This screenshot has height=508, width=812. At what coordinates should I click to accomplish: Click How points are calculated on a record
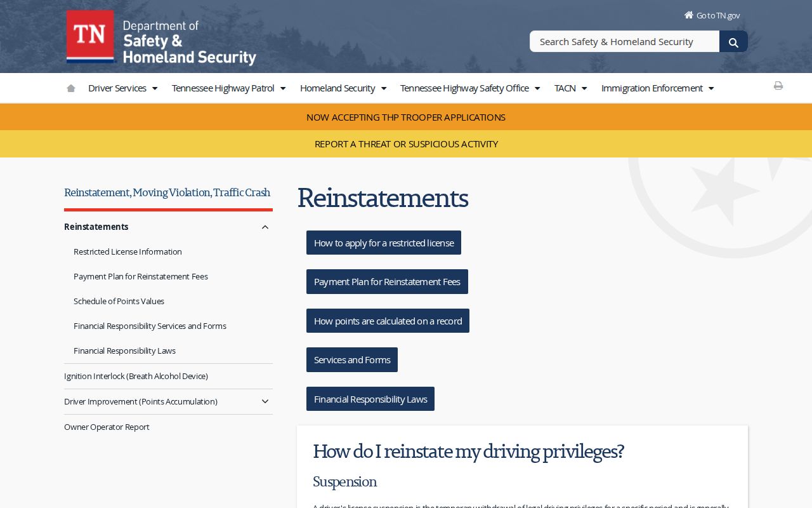point(388,321)
